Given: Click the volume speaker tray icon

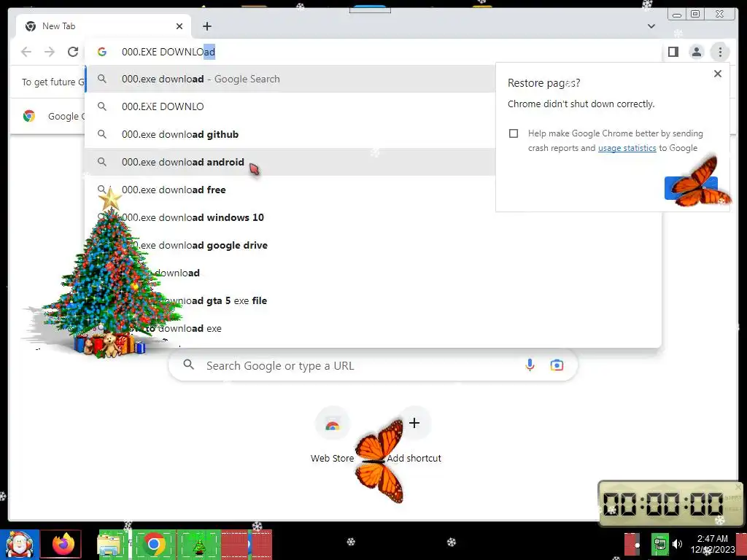Looking at the screenshot, I should [x=677, y=544].
